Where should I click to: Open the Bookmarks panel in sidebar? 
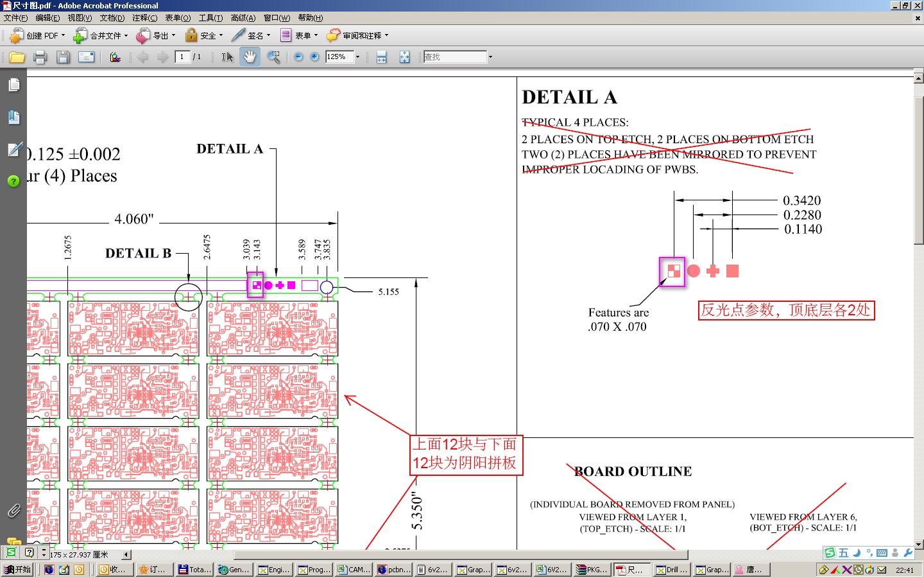pyautogui.click(x=13, y=117)
